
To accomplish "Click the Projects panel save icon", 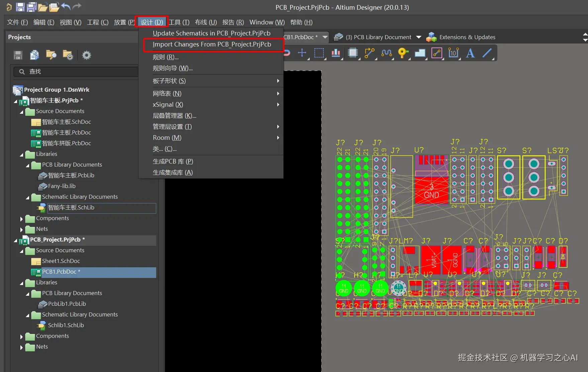I will [18, 55].
